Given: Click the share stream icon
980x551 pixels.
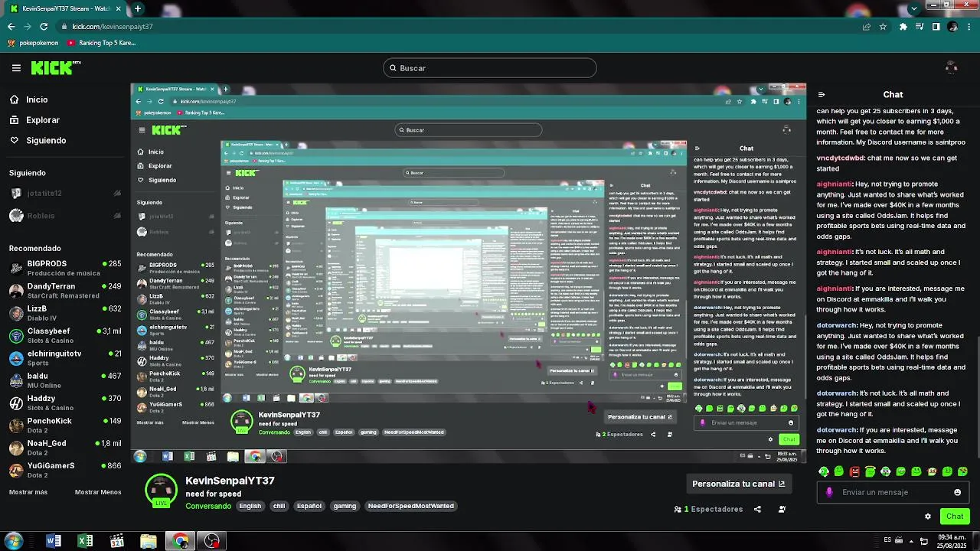Looking at the screenshot, I should [x=757, y=509].
